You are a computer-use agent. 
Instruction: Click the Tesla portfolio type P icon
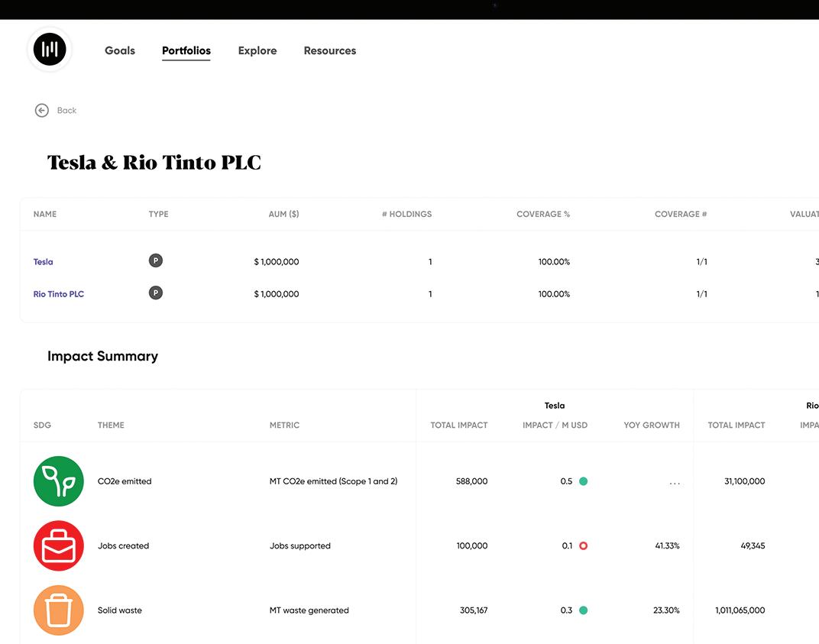156,261
